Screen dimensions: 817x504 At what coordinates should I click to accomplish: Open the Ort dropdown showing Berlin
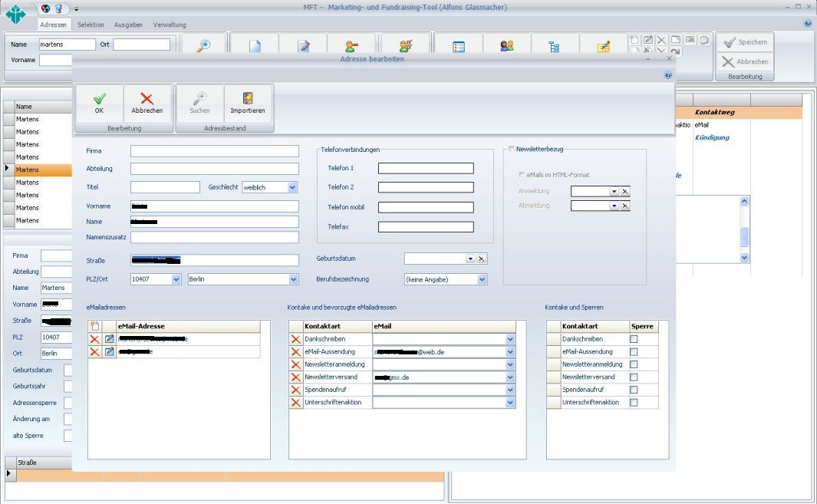coord(293,279)
